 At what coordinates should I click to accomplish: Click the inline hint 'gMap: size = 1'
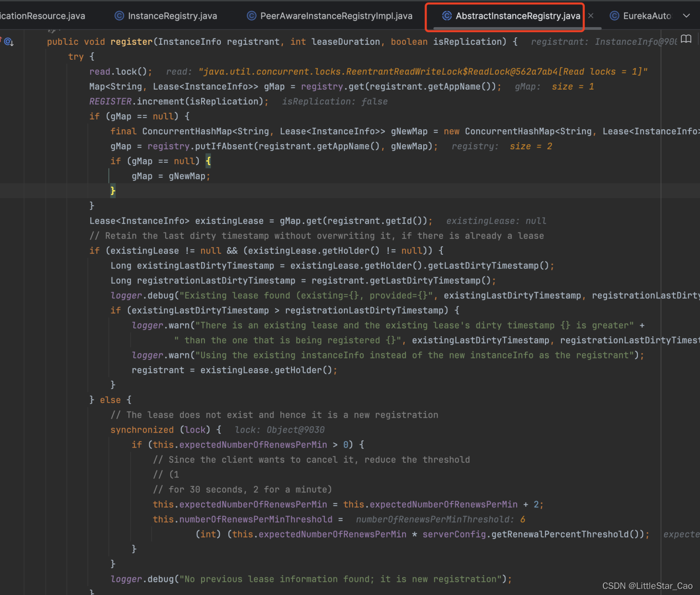(554, 87)
